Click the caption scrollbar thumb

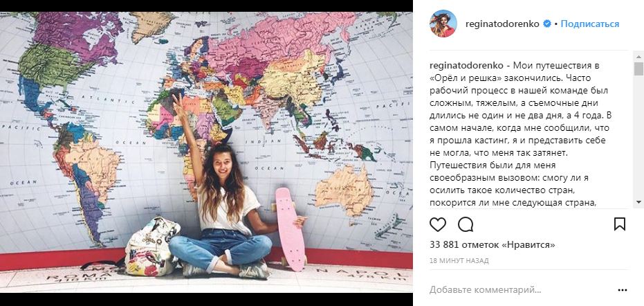point(638,69)
